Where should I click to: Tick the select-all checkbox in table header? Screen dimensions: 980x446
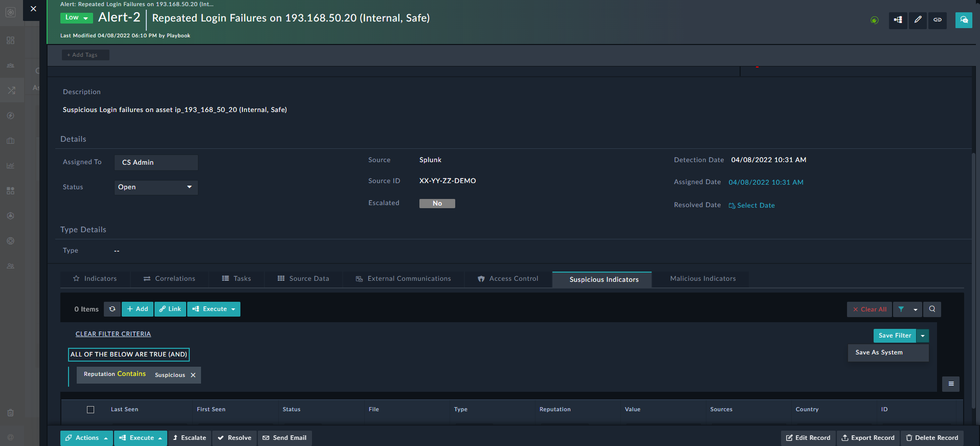(x=91, y=410)
